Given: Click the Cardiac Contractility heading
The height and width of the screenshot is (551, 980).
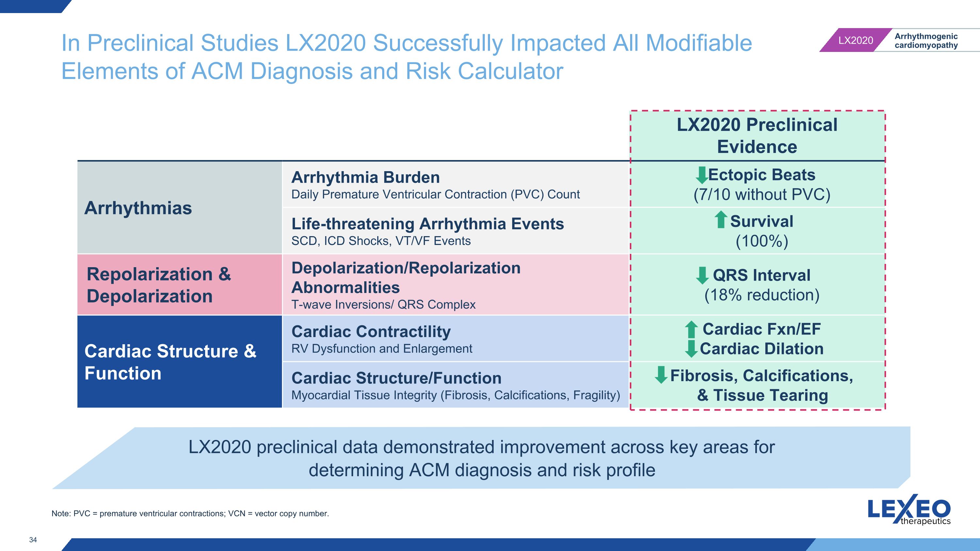Looking at the screenshot, I should pyautogui.click(x=371, y=332).
